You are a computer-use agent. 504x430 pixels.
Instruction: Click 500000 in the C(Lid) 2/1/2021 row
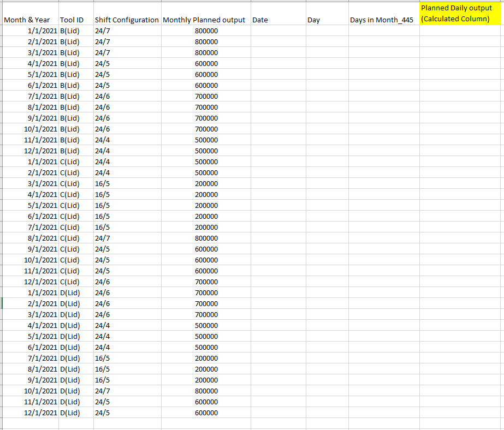pyautogui.click(x=206, y=173)
